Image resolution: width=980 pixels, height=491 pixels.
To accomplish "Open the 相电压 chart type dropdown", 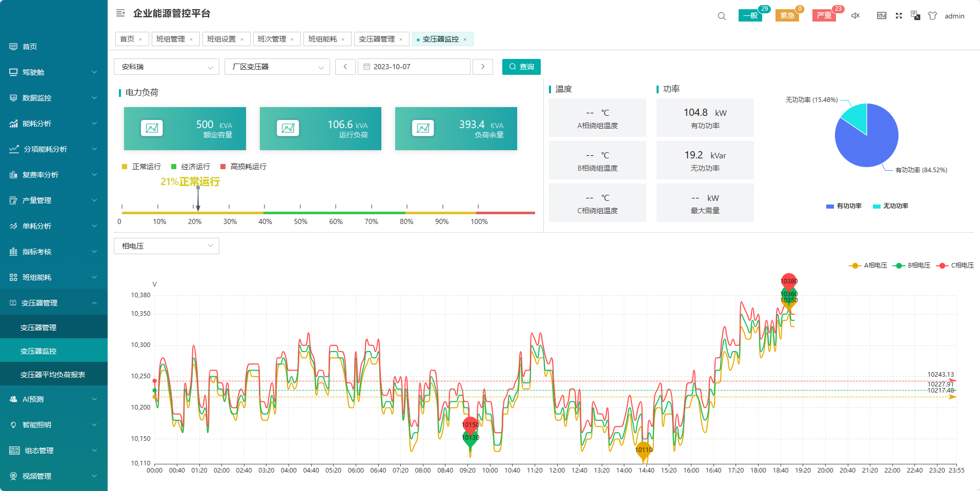I will pos(167,246).
